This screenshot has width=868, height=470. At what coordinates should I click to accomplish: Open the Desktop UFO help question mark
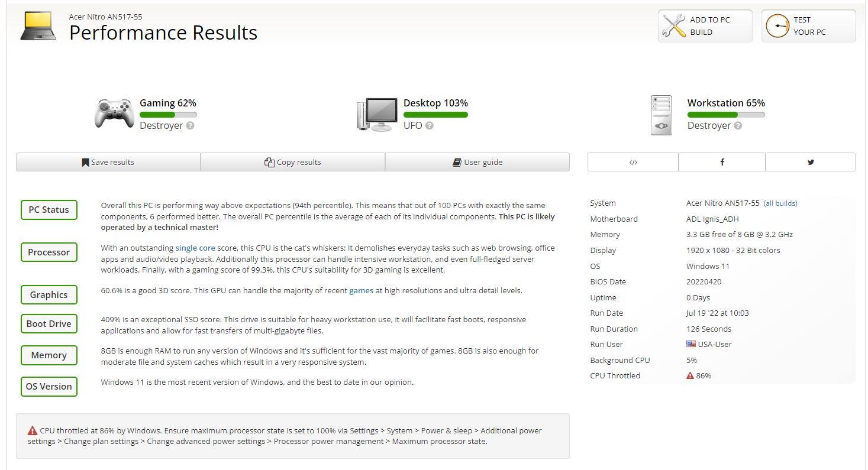click(x=429, y=125)
